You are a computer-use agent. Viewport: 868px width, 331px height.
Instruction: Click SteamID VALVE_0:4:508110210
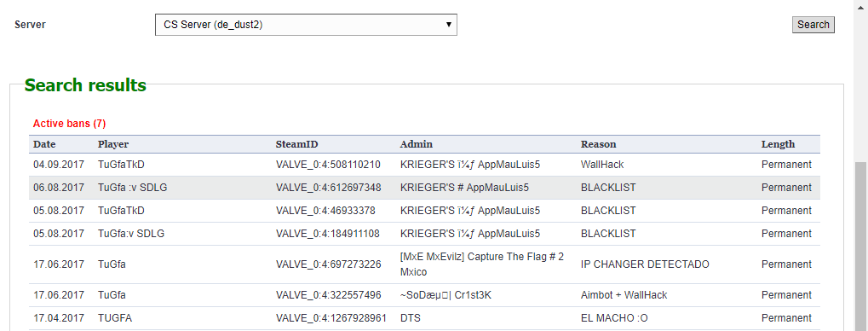[328, 165]
